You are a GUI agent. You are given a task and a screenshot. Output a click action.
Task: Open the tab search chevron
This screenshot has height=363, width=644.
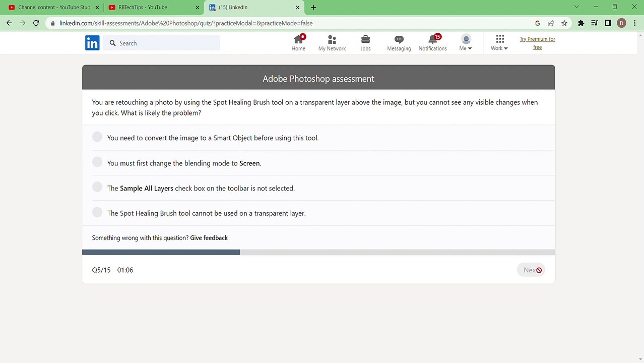[x=577, y=7]
